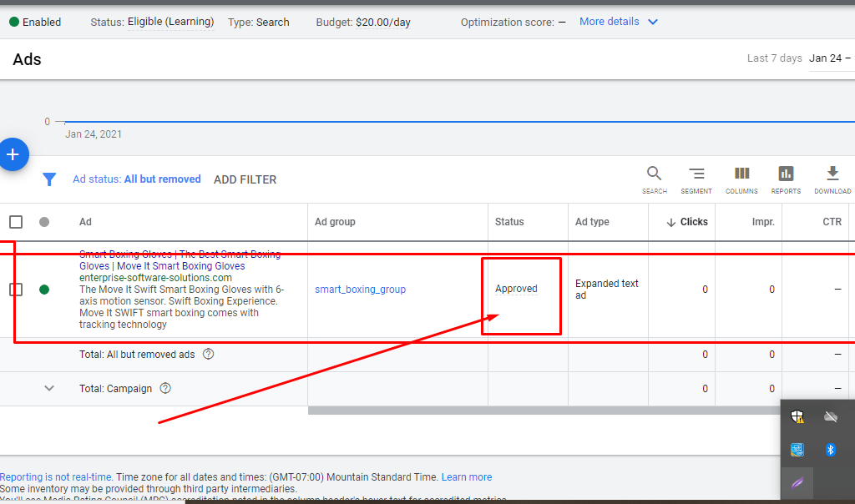Toggle the select-all checkbox in table header
Image resolution: width=855 pixels, height=504 pixels.
pos(16,222)
